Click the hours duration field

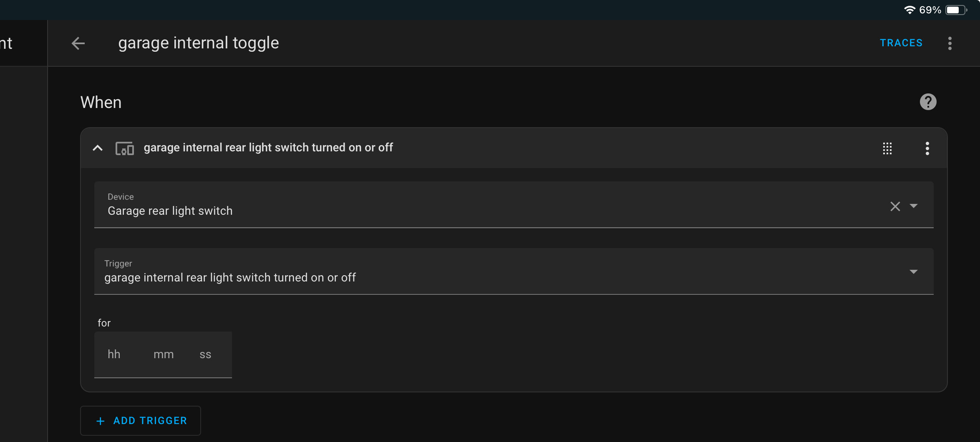coord(114,354)
